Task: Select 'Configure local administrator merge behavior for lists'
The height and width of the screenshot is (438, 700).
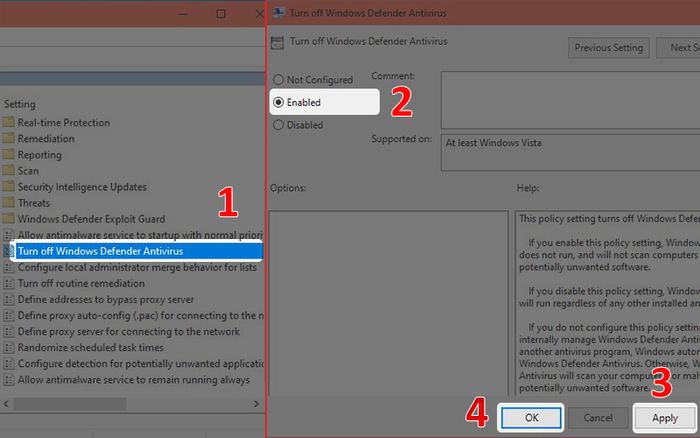Action: coord(137,267)
